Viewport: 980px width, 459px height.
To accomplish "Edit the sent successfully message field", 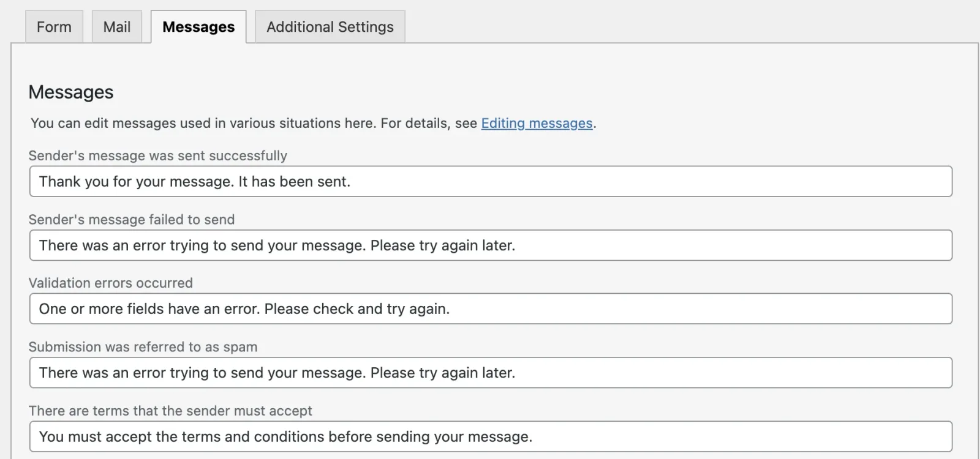I will [x=491, y=181].
